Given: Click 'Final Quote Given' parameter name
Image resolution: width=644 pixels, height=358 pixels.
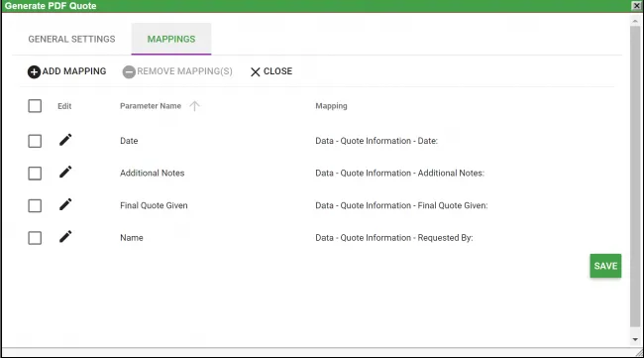Looking at the screenshot, I should (154, 205).
